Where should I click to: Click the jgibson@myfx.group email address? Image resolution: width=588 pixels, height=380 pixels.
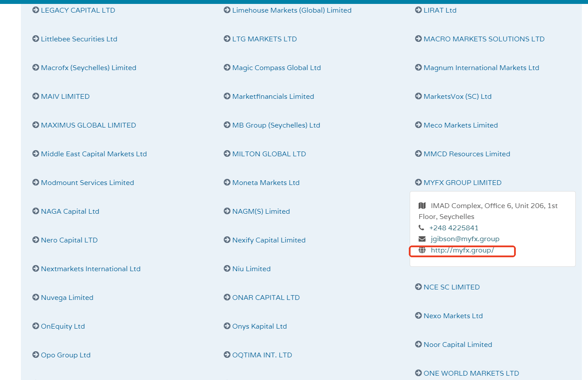coord(465,239)
